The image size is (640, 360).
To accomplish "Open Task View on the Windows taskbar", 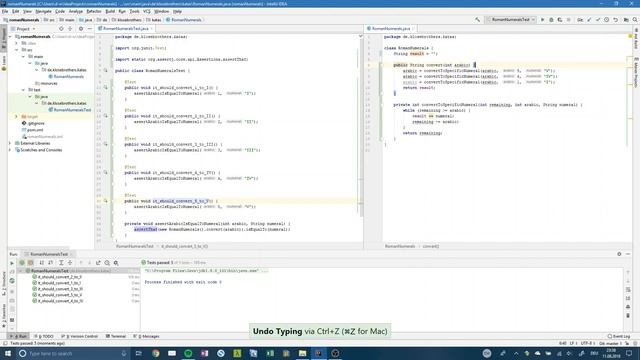I will [139, 353].
